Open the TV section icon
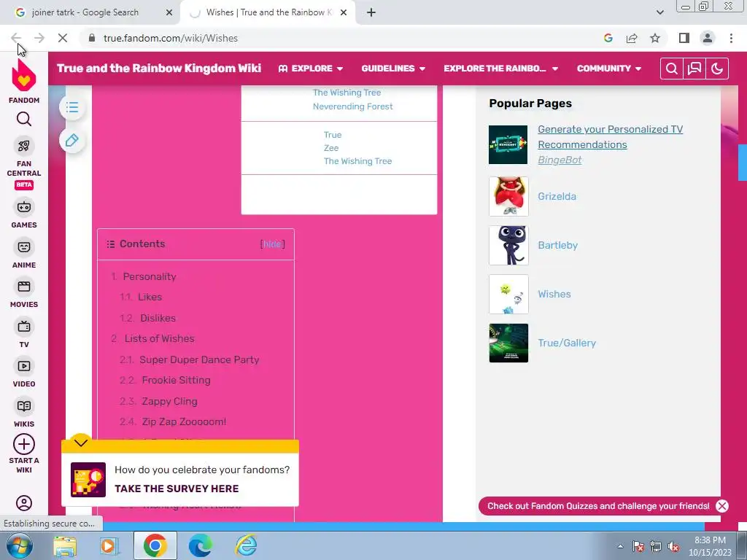 click(x=24, y=327)
